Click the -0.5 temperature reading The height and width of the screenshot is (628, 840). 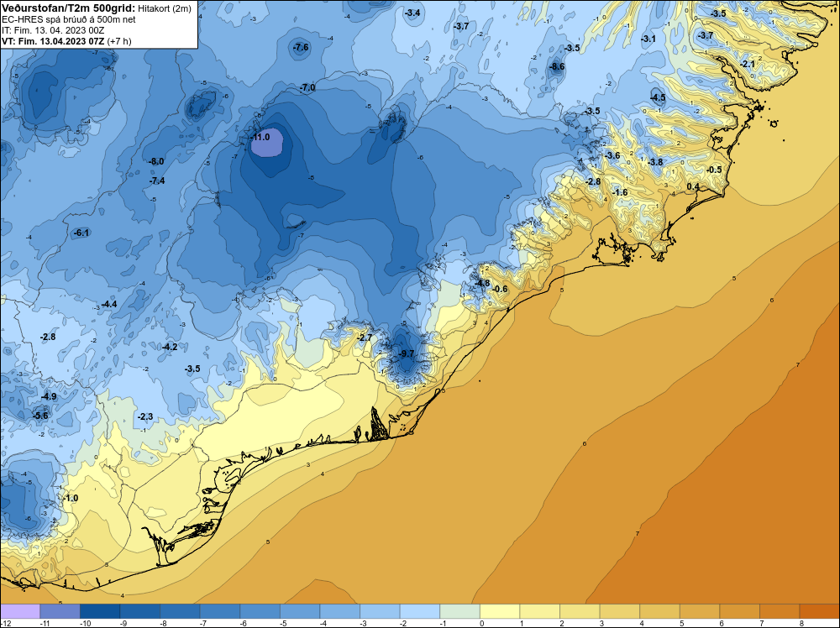[x=714, y=170]
